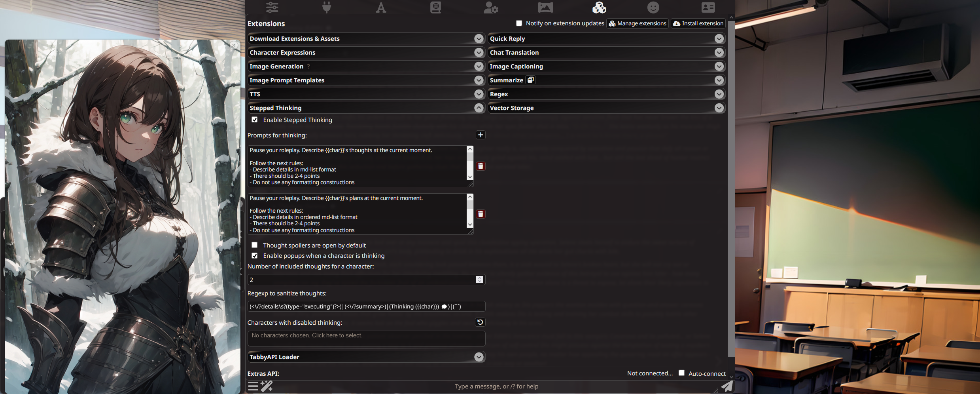Disable the Enable Stepped Thinking checkbox
Screen dimensions: 980x394
[x=255, y=120]
